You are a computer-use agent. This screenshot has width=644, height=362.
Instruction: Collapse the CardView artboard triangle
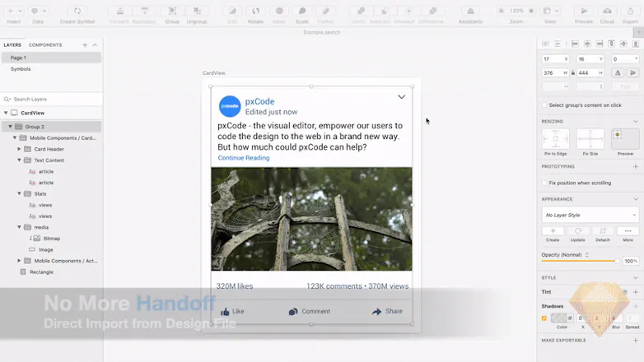[6, 113]
